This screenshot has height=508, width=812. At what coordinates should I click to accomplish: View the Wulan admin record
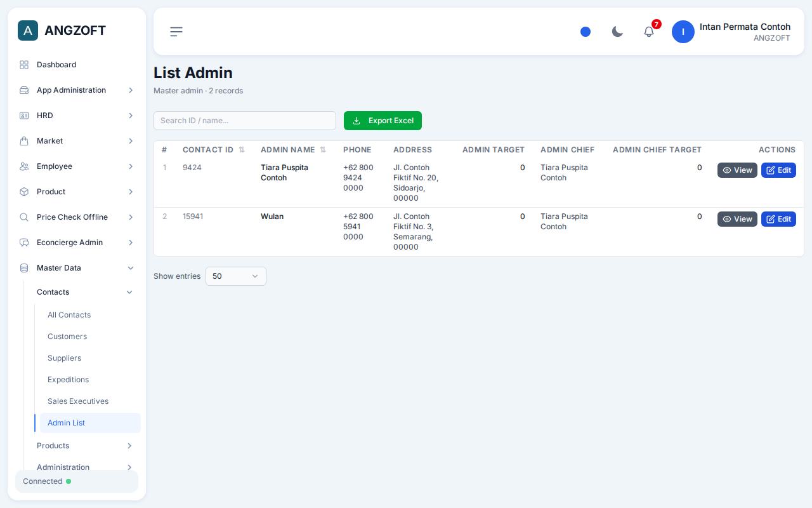(737, 219)
